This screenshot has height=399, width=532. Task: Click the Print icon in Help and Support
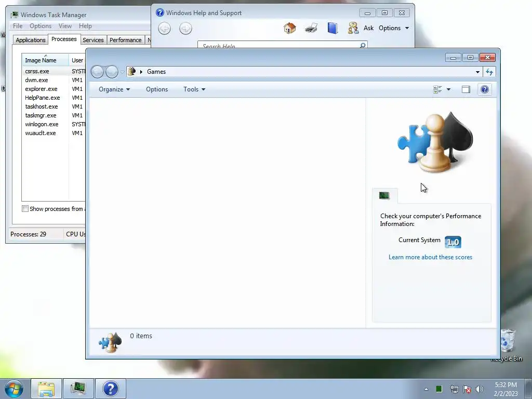click(x=311, y=28)
